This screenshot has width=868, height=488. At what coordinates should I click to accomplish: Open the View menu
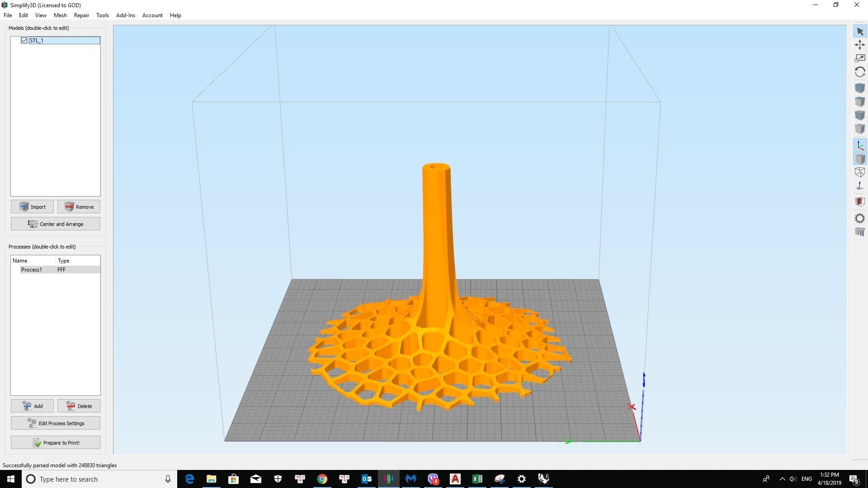point(41,15)
